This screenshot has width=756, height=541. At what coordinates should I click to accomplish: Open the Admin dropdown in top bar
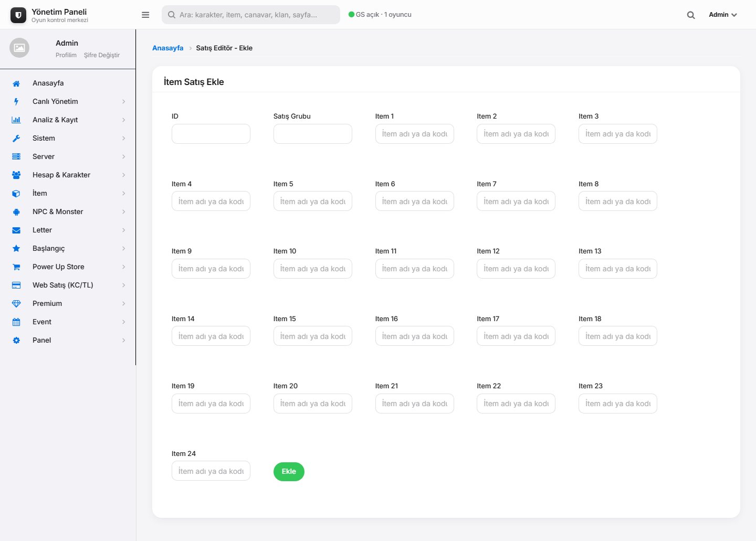click(x=723, y=15)
